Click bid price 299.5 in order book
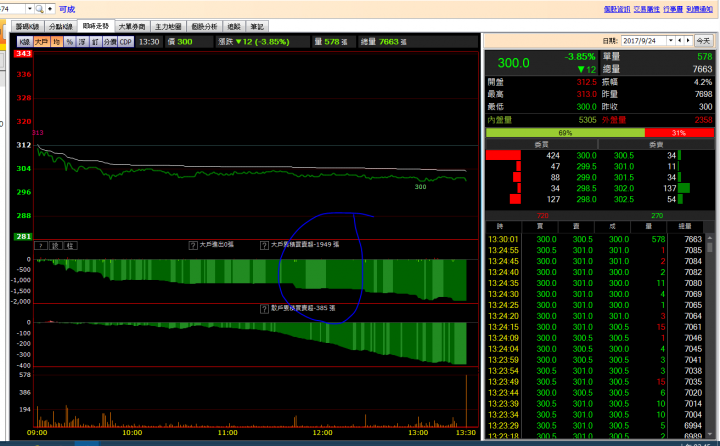 586,167
